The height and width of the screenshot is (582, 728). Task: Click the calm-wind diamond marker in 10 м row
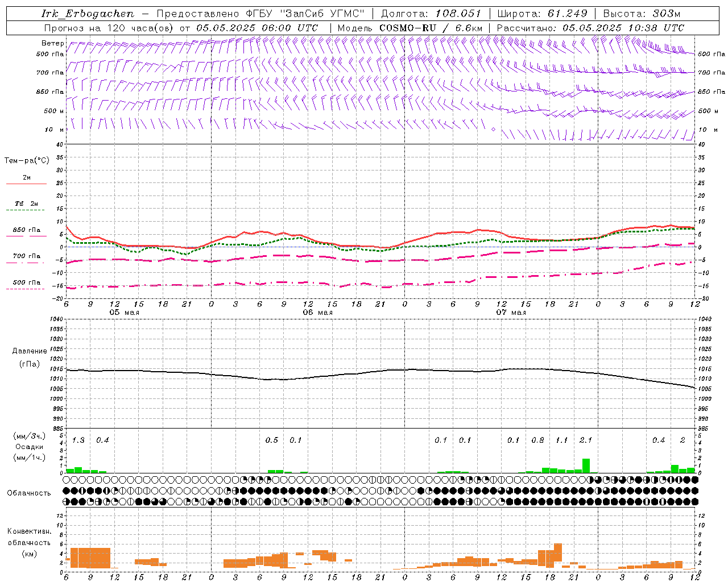point(494,130)
